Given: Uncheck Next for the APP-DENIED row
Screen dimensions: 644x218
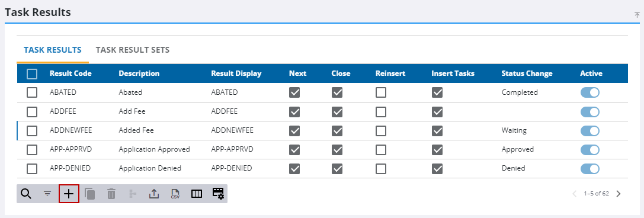Looking at the screenshot, I should click(x=294, y=168).
